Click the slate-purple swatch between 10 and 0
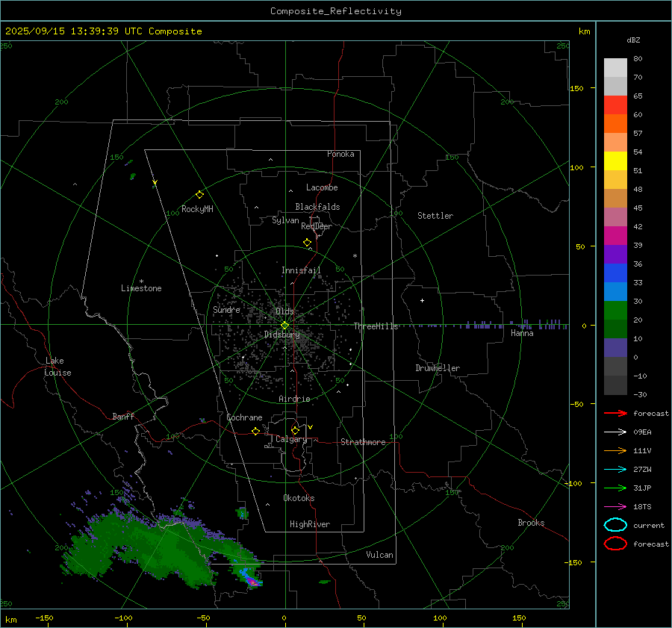 pos(615,348)
